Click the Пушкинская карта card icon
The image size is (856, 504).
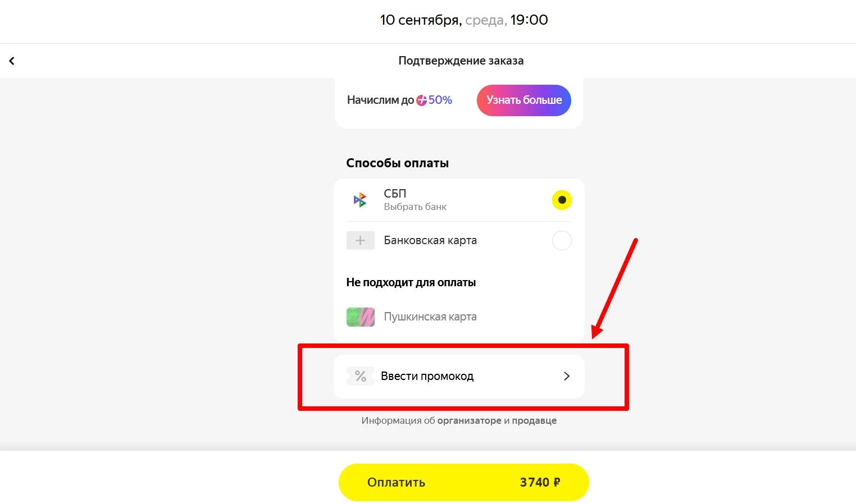point(360,317)
